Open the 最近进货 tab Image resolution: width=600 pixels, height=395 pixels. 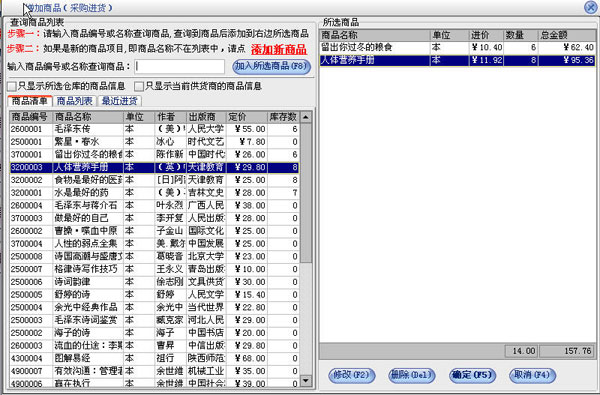[x=119, y=101]
